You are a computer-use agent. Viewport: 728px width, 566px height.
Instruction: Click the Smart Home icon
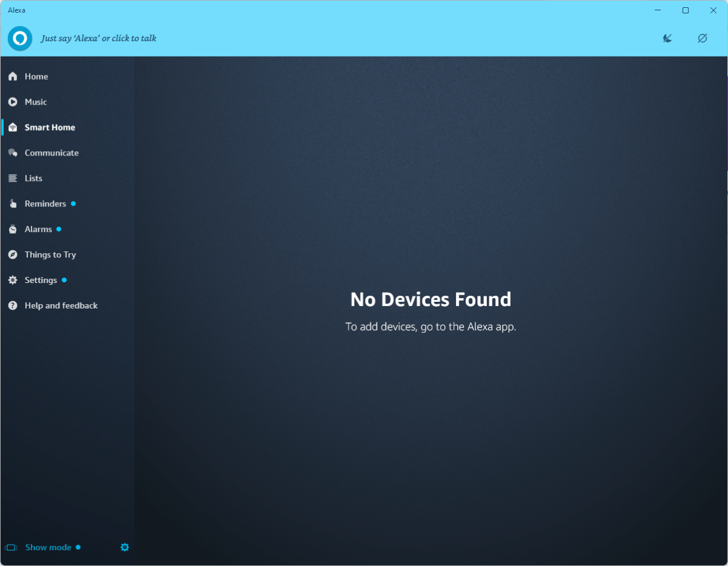pos(13,127)
